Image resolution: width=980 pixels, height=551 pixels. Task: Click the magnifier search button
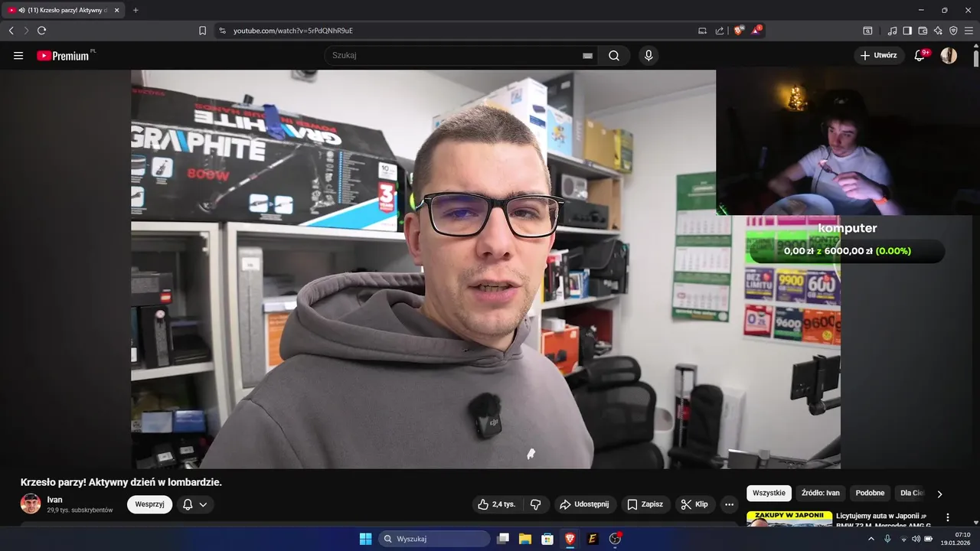(614, 56)
